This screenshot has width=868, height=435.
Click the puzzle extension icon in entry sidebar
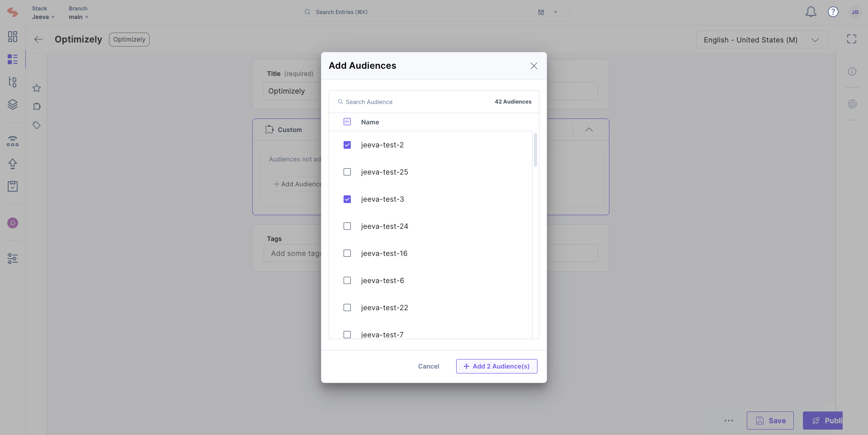(x=37, y=107)
